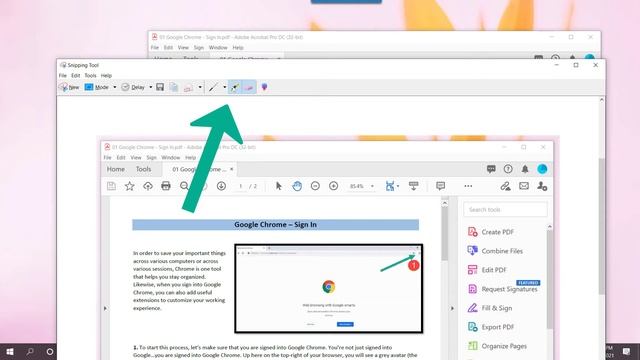Viewport: 640px width, 360px height.
Task: Copy the snip using the Copy icon
Action: pos(174,87)
